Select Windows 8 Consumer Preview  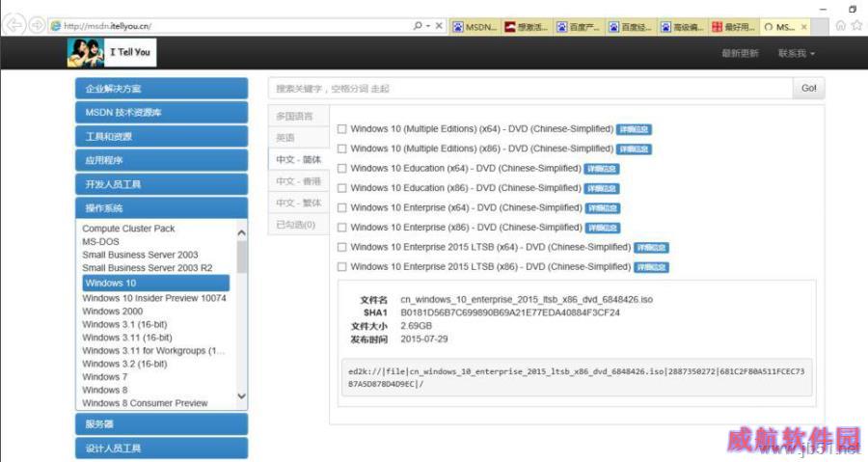pyautogui.click(x=145, y=403)
